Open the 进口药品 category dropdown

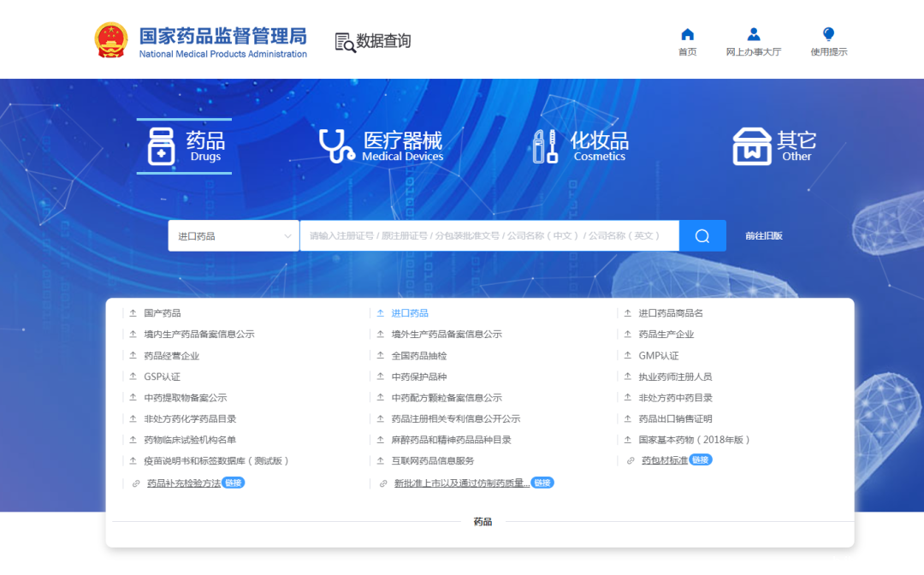[233, 235]
